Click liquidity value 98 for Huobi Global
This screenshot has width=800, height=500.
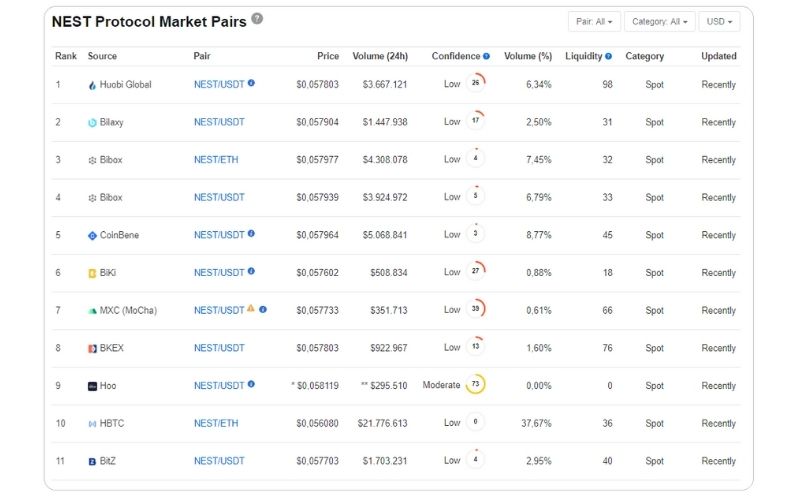[607, 85]
